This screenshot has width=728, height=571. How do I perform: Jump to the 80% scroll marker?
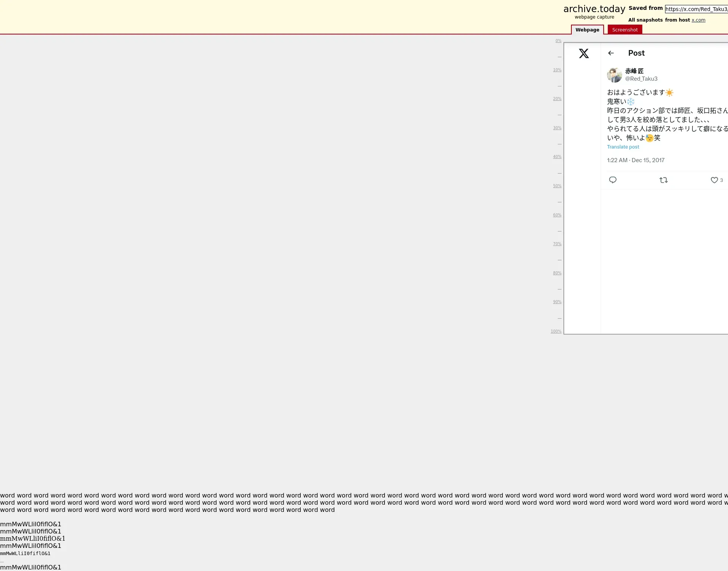pyautogui.click(x=557, y=273)
